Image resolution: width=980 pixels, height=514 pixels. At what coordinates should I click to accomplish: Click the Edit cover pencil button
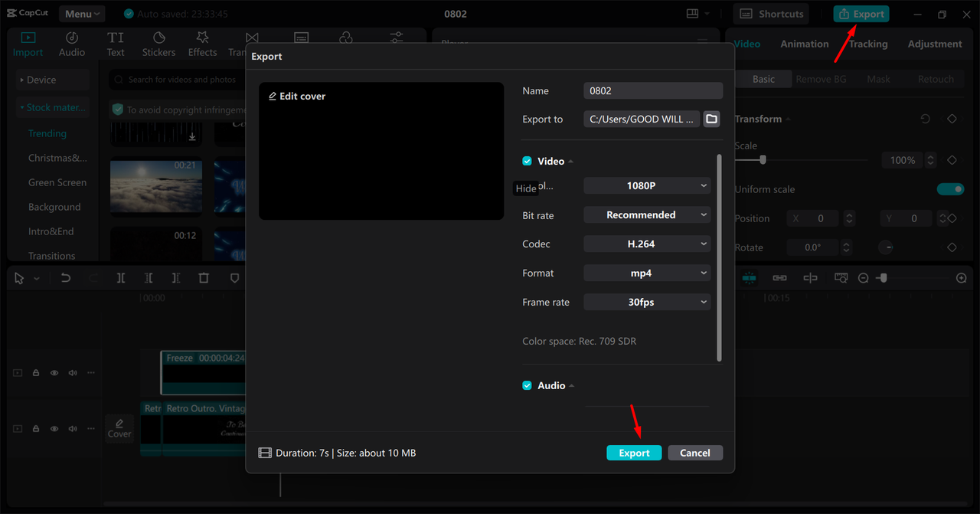[x=297, y=97]
